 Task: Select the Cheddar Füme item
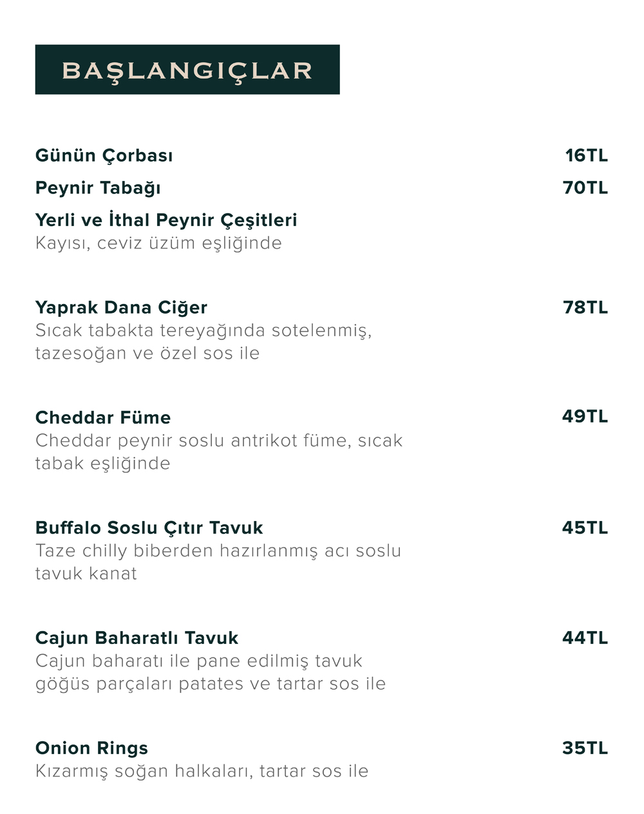pos(103,417)
